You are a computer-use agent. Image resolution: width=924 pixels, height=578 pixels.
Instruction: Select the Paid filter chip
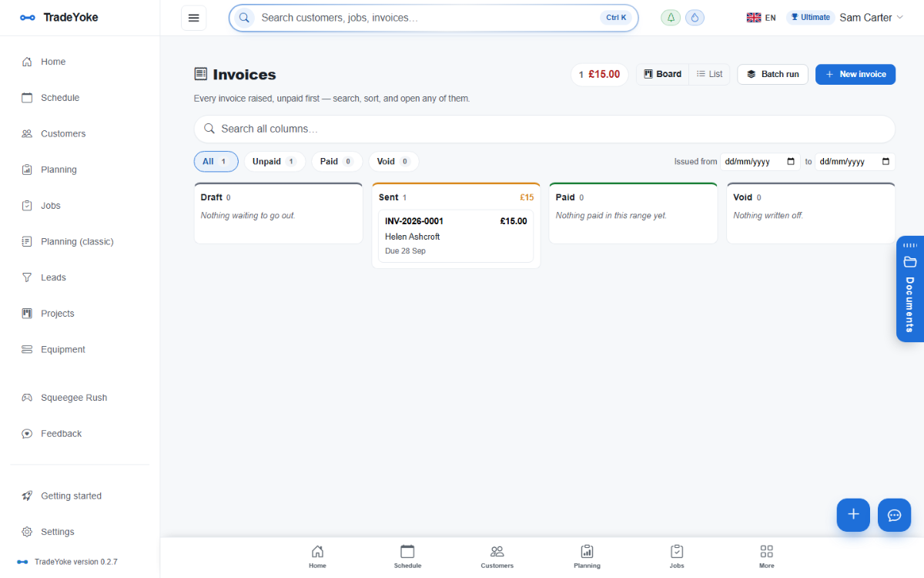tap(336, 161)
